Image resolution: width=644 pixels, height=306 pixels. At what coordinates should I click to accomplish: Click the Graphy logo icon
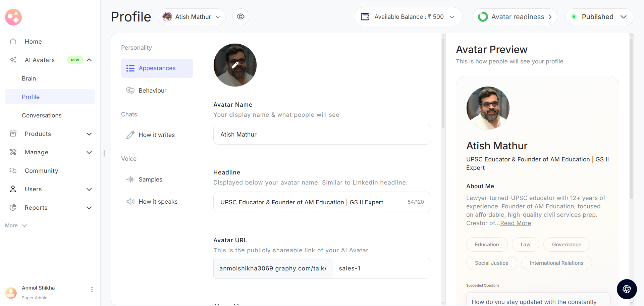click(13, 17)
